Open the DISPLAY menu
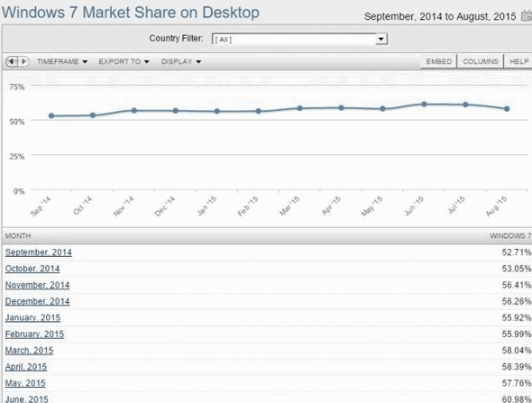 (181, 61)
